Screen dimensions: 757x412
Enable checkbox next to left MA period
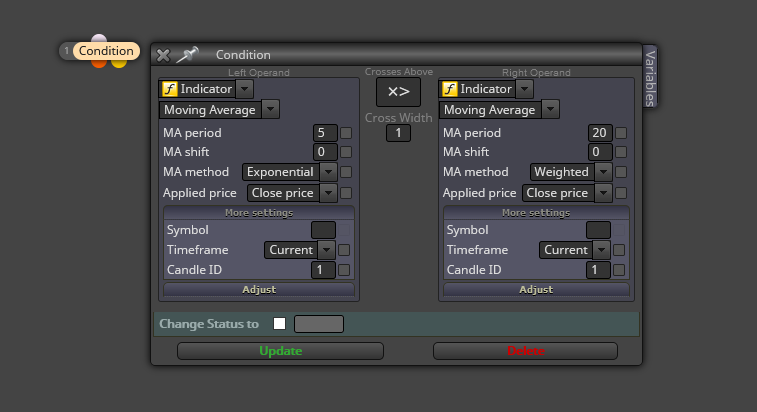click(x=346, y=133)
